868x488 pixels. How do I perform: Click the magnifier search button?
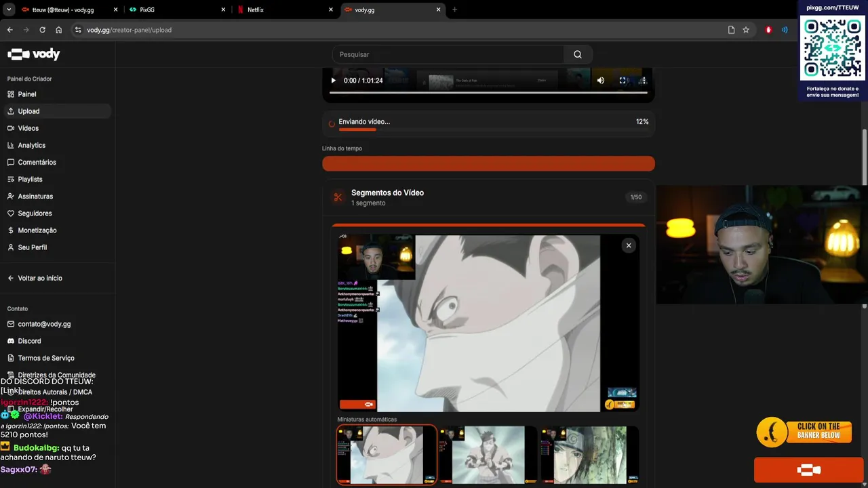[578, 54]
